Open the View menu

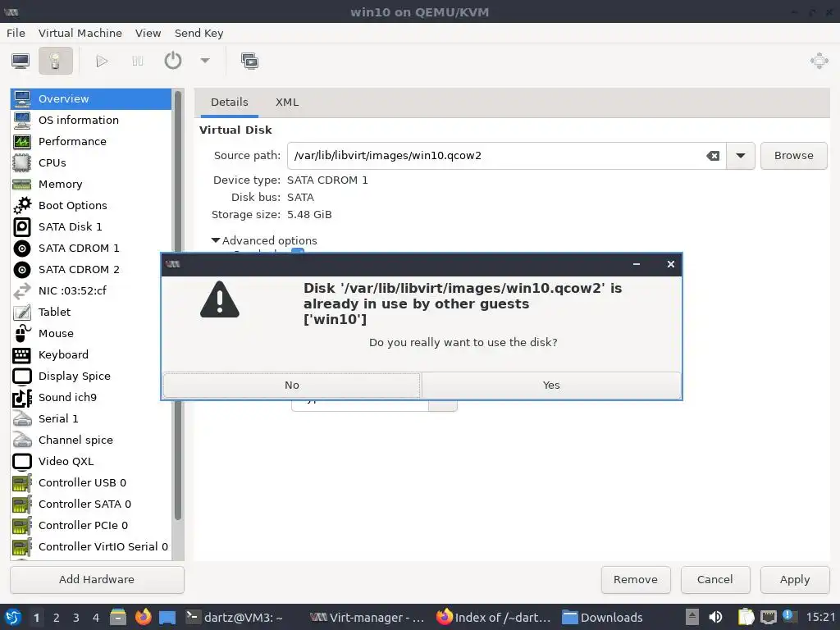click(148, 33)
